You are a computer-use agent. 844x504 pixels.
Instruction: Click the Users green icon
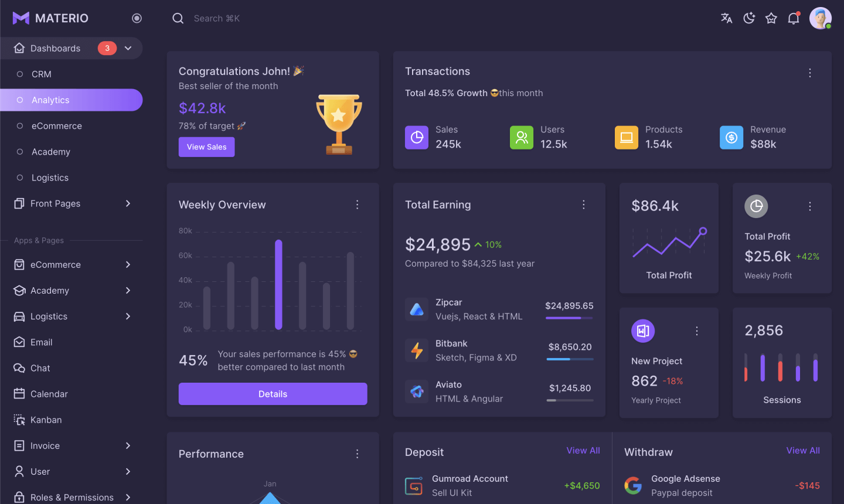522,137
